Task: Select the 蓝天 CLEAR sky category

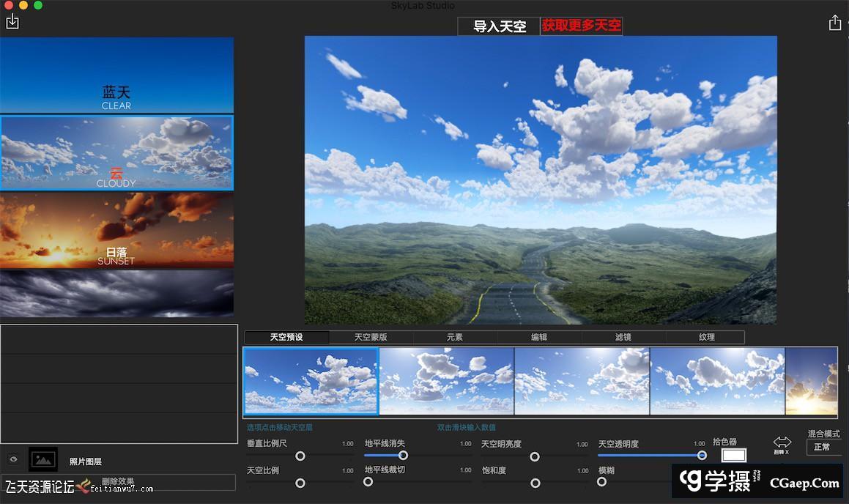Action: [117, 75]
